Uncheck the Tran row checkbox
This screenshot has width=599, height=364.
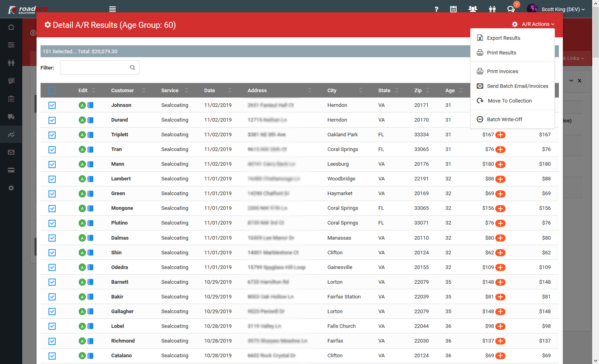(52, 149)
